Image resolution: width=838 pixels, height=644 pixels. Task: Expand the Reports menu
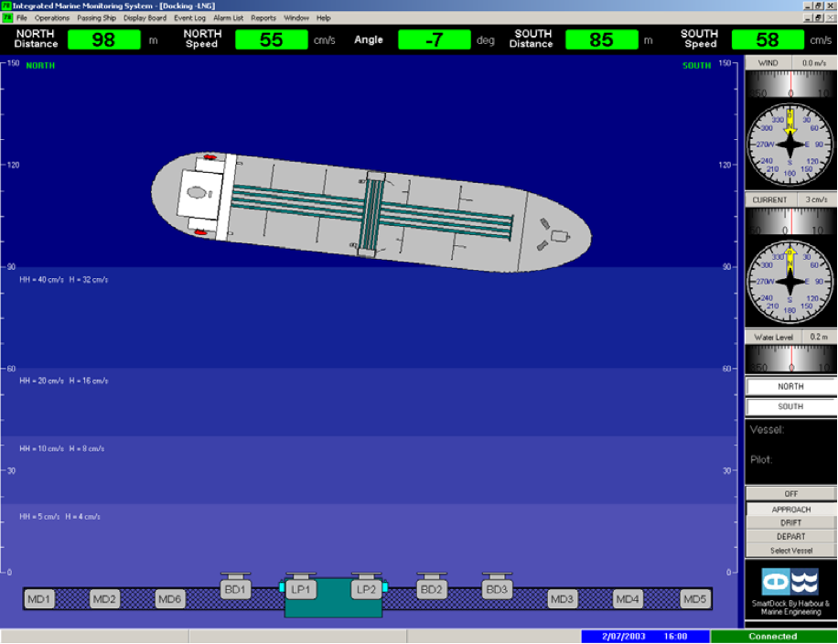[263, 18]
